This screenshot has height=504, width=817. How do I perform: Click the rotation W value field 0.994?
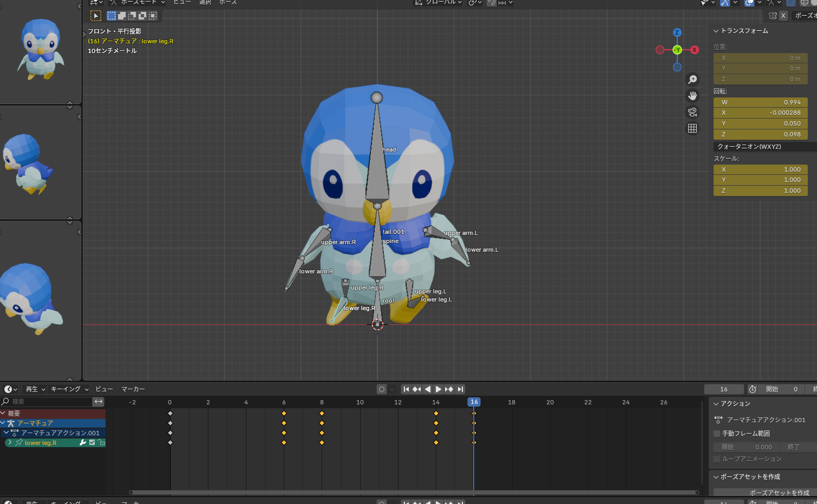click(760, 102)
